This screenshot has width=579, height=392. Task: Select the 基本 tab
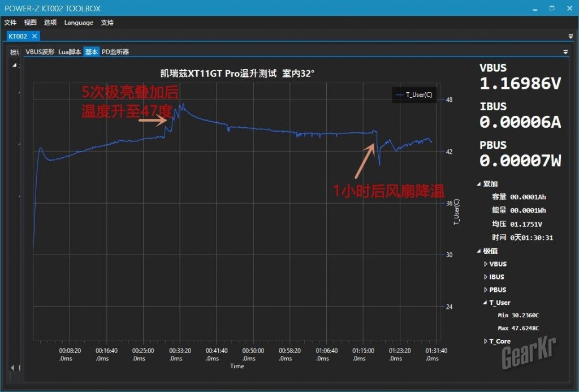click(91, 51)
